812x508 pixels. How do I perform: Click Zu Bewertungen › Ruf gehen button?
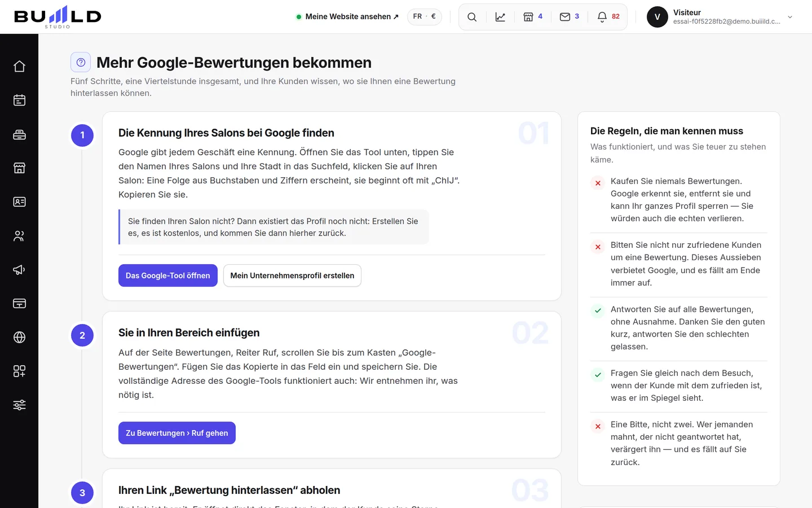click(x=177, y=433)
